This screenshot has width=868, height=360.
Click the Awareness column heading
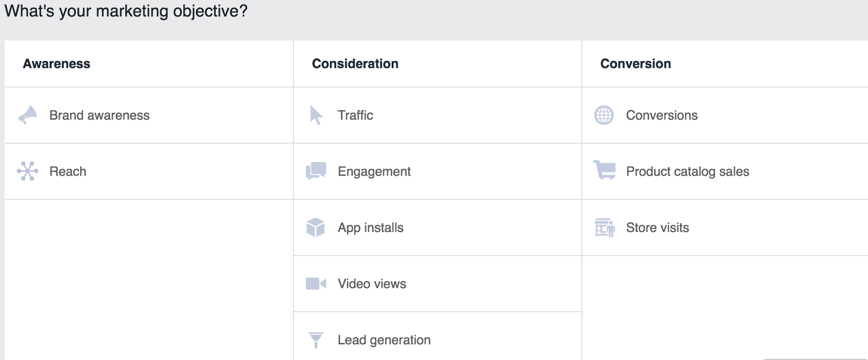point(56,63)
